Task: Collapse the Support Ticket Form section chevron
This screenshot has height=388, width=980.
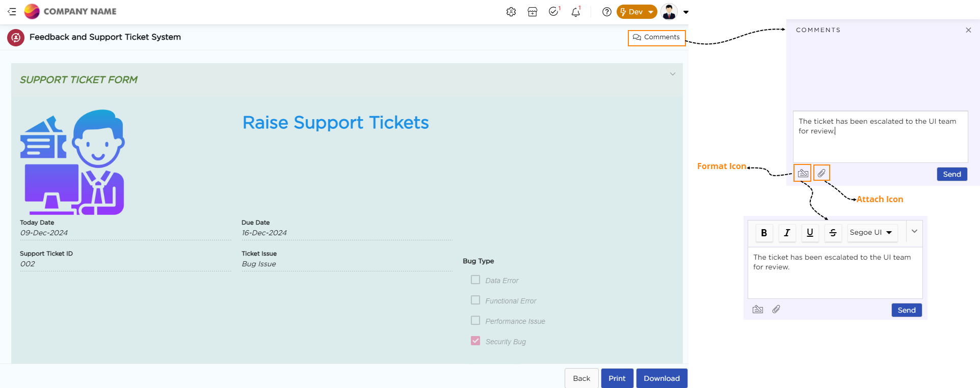Action: [x=672, y=74]
